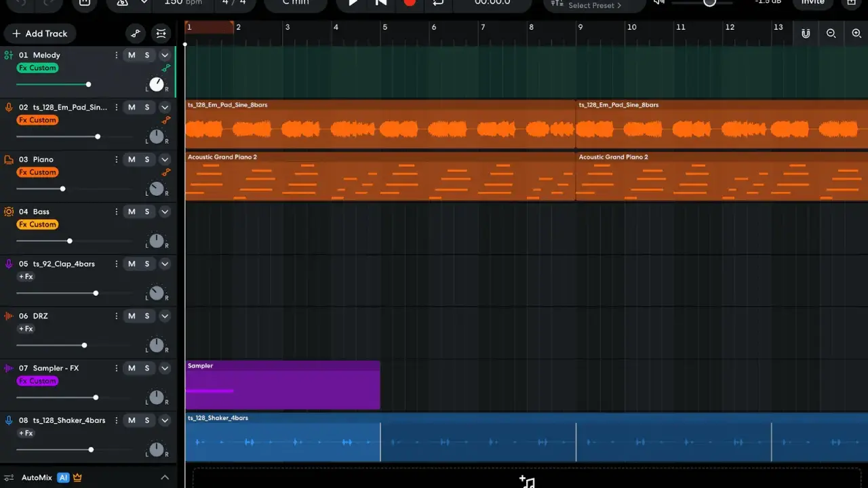Solo the ts_128_Shaker_4bars track
The height and width of the screenshot is (488, 868).
[x=146, y=420]
